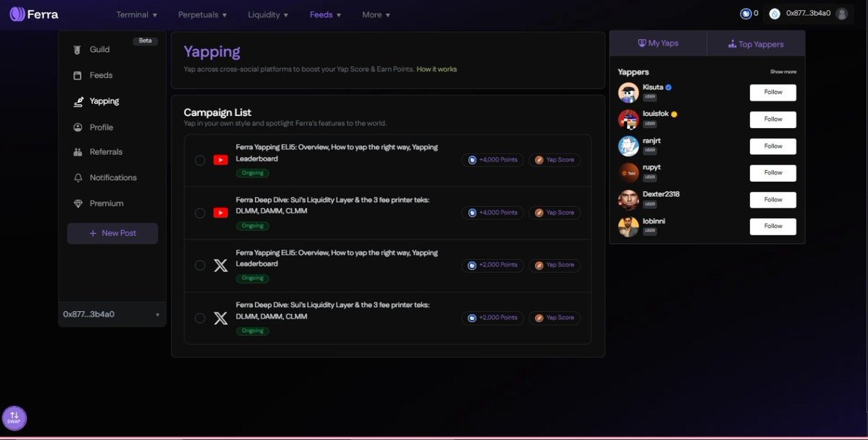Select radio for X Ferra Deep Dive campaign
This screenshot has width=868, height=440.
click(x=200, y=318)
